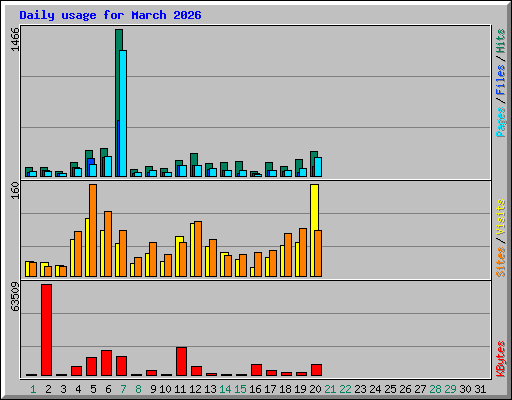512x400 pixels.
Task: Click the 63509 axis value
Action: pos(15,296)
